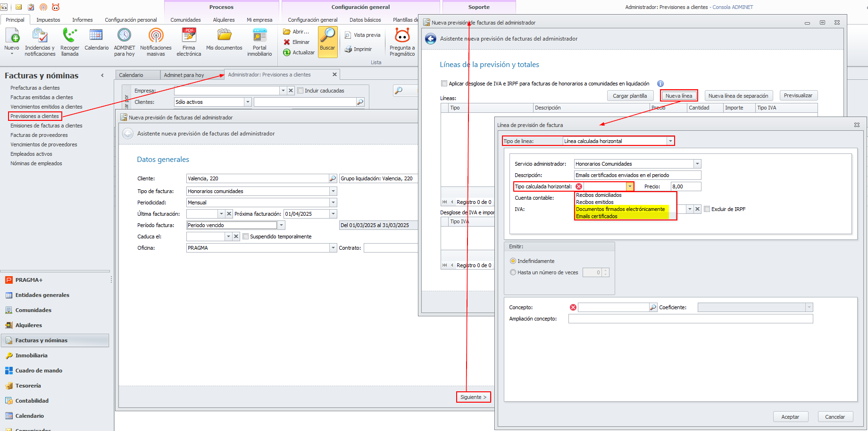Click the Firma electrónica PDF icon

click(189, 42)
